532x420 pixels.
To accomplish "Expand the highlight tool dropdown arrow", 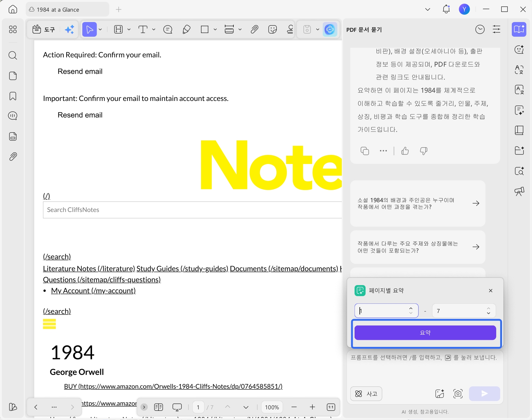I will [x=129, y=29].
